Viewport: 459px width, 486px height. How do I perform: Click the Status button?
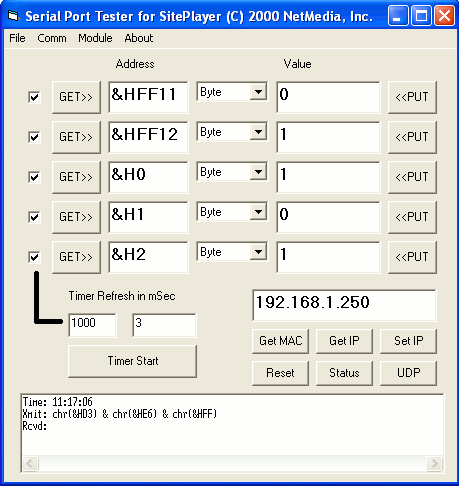coord(344,373)
